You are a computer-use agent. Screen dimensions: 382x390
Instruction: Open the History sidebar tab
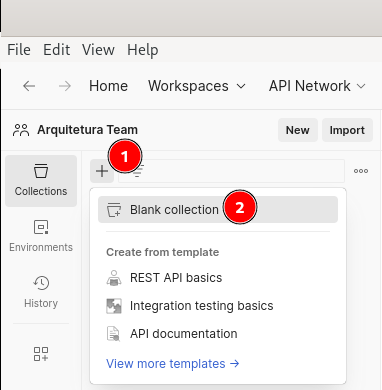point(41,292)
